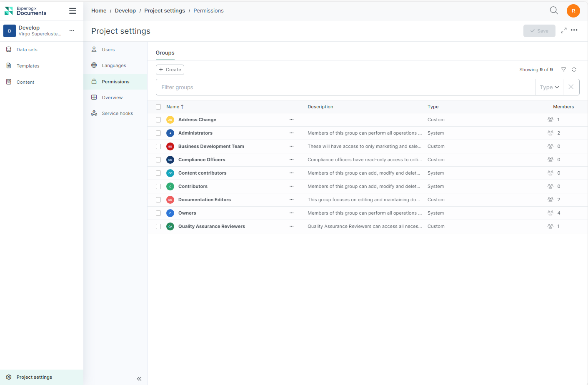The width and height of the screenshot is (588, 385).
Task: Go to Service hooks settings
Action: pyautogui.click(x=118, y=113)
